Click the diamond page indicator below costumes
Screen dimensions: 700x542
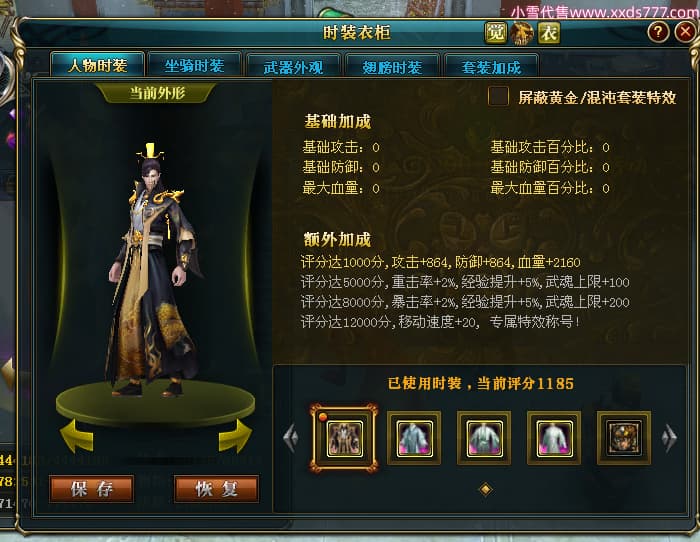point(485,489)
